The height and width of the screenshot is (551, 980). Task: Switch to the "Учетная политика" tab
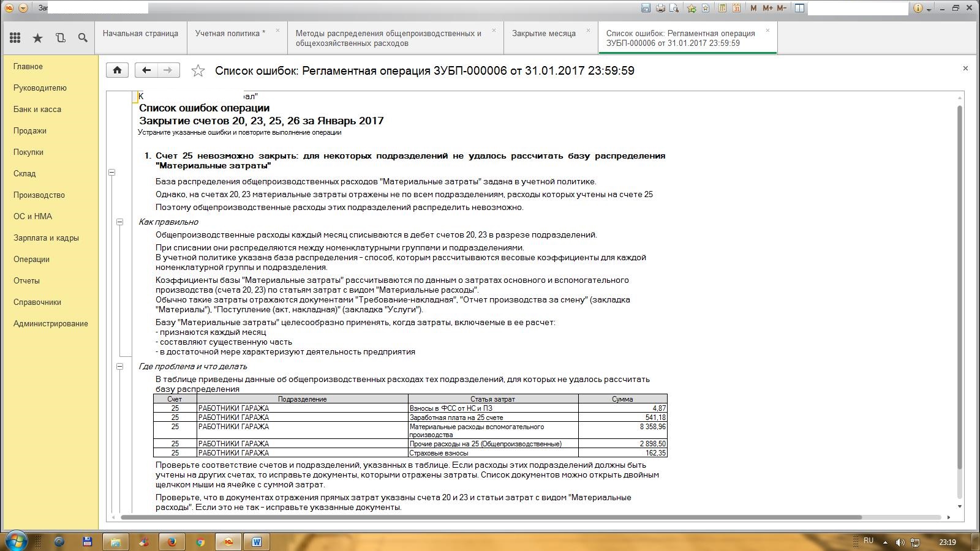pyautogui.click(x=230, y=34)
